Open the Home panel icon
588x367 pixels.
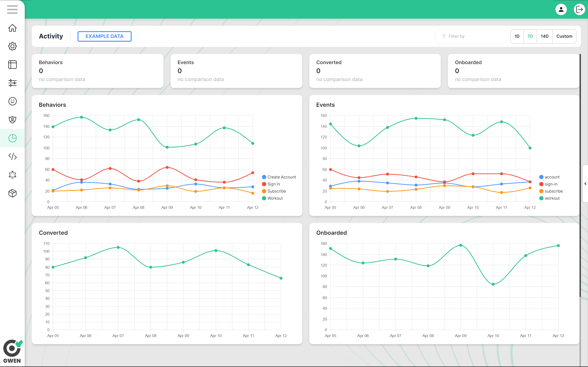pyautogui.click(x=12, y=28)
